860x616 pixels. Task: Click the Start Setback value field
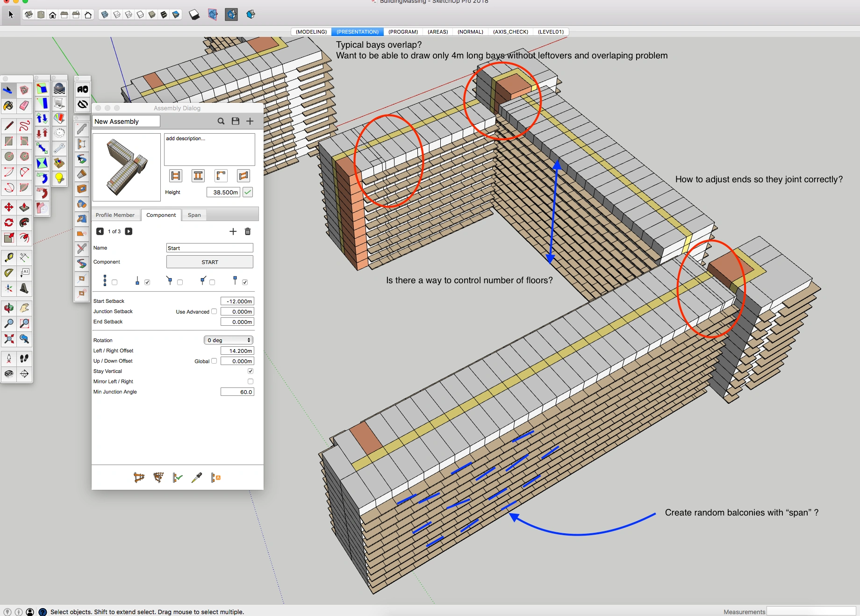click(x=237, y=301)
